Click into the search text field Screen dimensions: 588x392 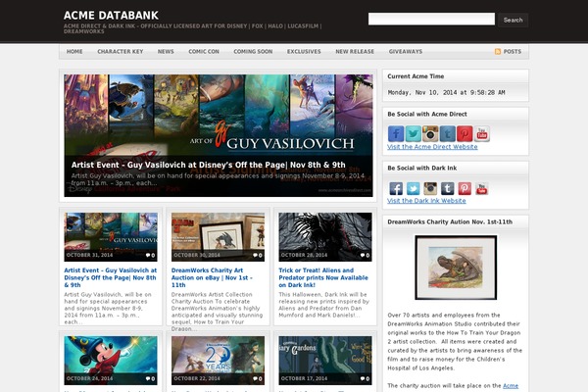(x=431, y=19)
